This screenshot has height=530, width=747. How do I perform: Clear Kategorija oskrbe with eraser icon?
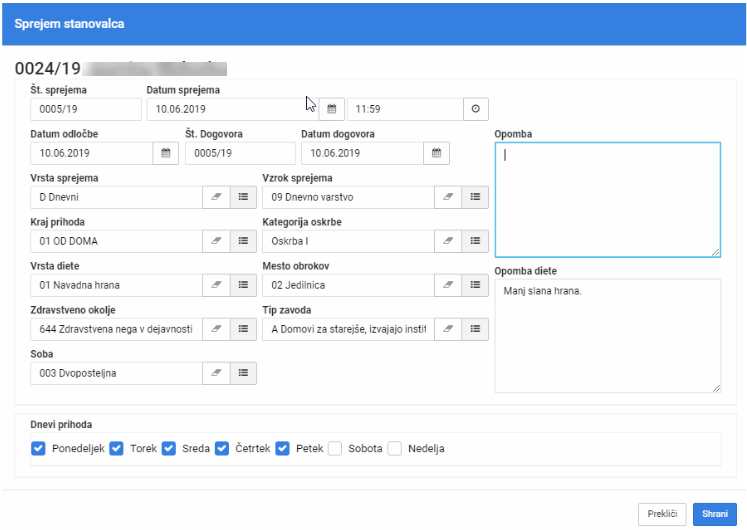pos(448,241)
